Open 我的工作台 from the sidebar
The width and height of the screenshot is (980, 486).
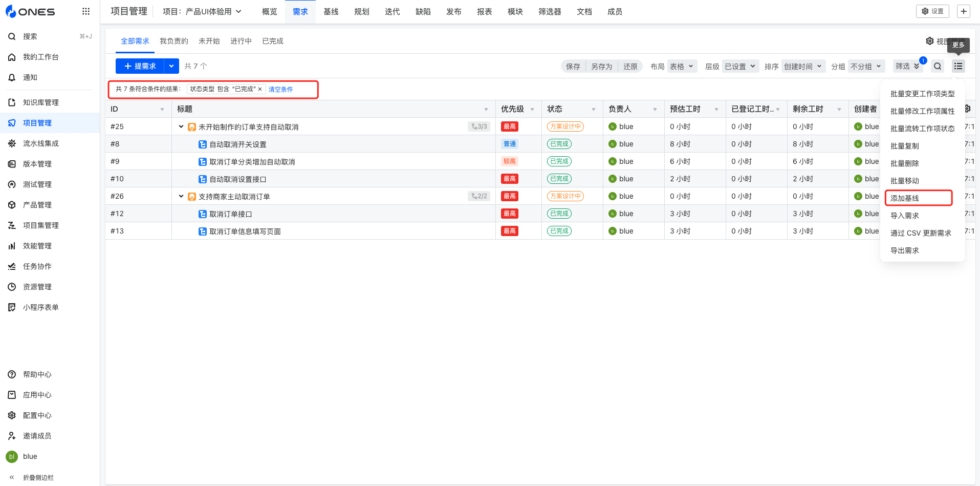(41, 57)
